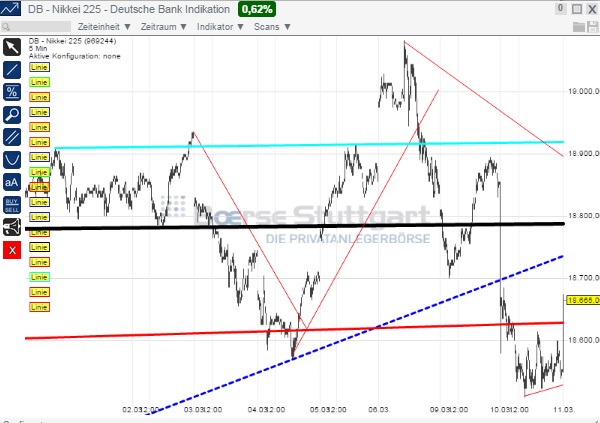Click the 18.600 price axis label
600x423 pixels.
tap(583, 340)
